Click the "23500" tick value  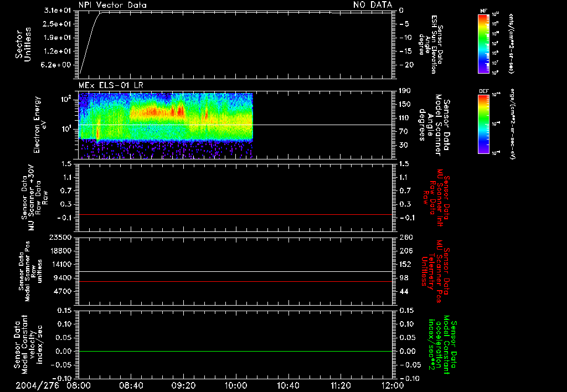(61, 237)
